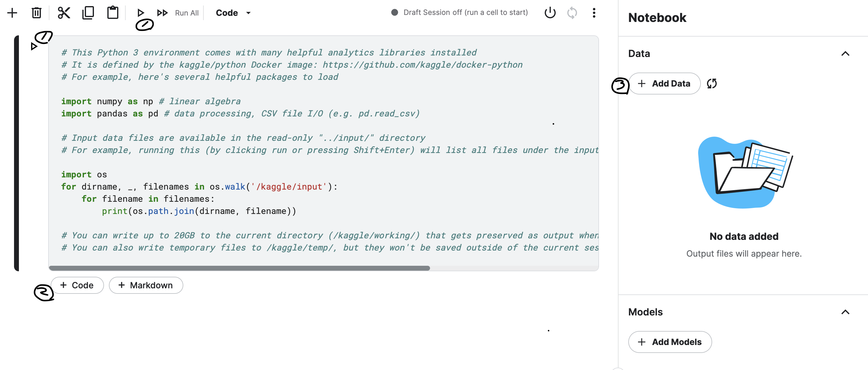This screenshot has width=868, height=370.
Task: Click the Add Data button
Action: point(664,84)
